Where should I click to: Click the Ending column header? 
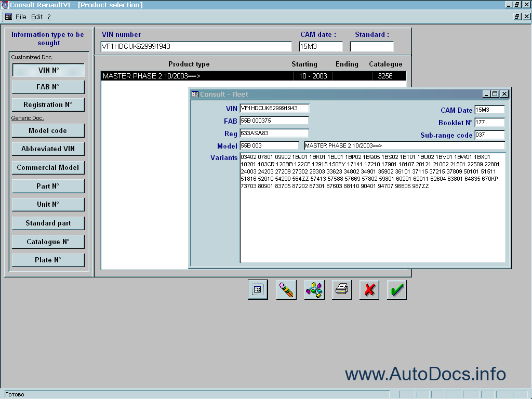[x=347, y=64]
